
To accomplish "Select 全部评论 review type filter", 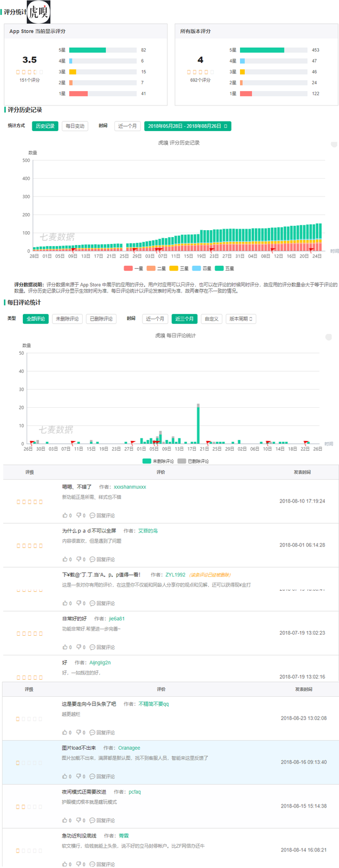I will point(36,319).
